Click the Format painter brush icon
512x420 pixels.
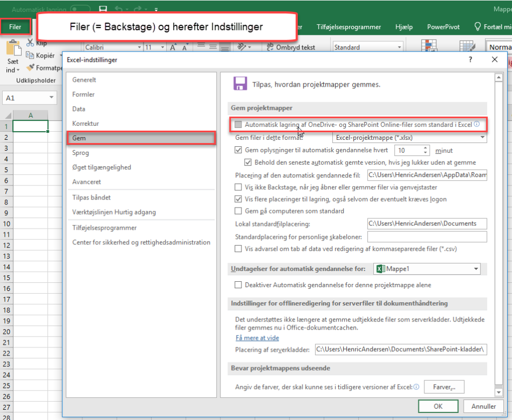(x=30, y=67)
